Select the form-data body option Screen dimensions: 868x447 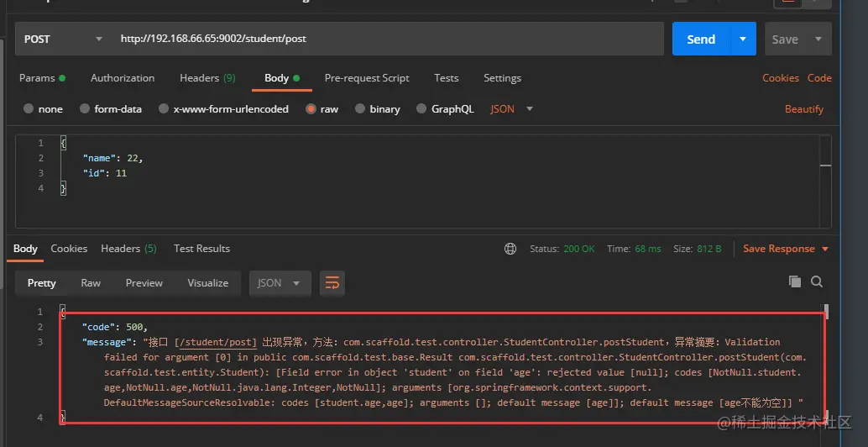point(111,109)
